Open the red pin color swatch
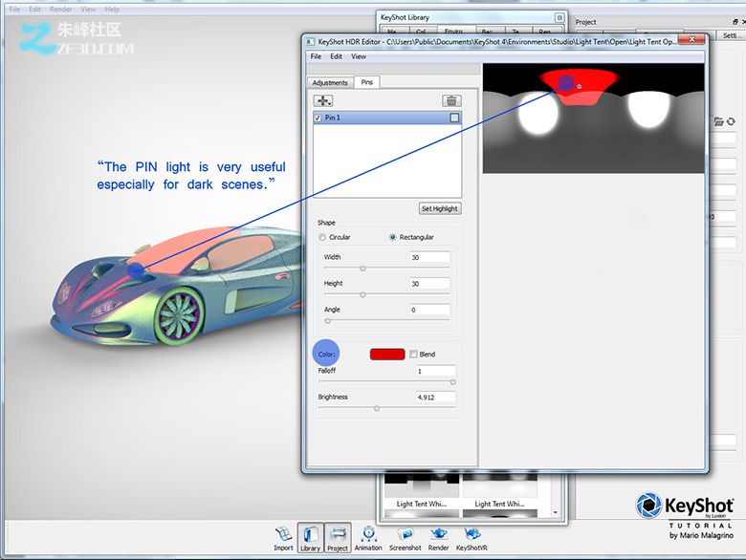746x560 pixels. tap(387, 355)
